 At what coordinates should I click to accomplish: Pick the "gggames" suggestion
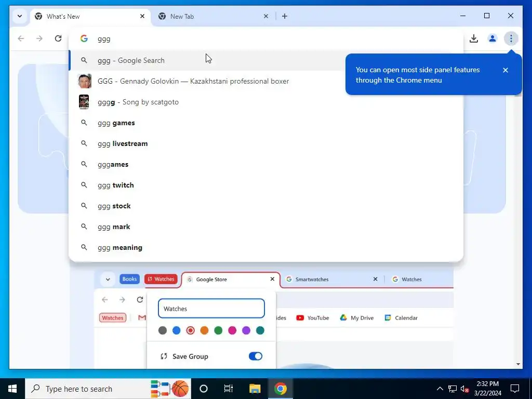tap(266, 164)
